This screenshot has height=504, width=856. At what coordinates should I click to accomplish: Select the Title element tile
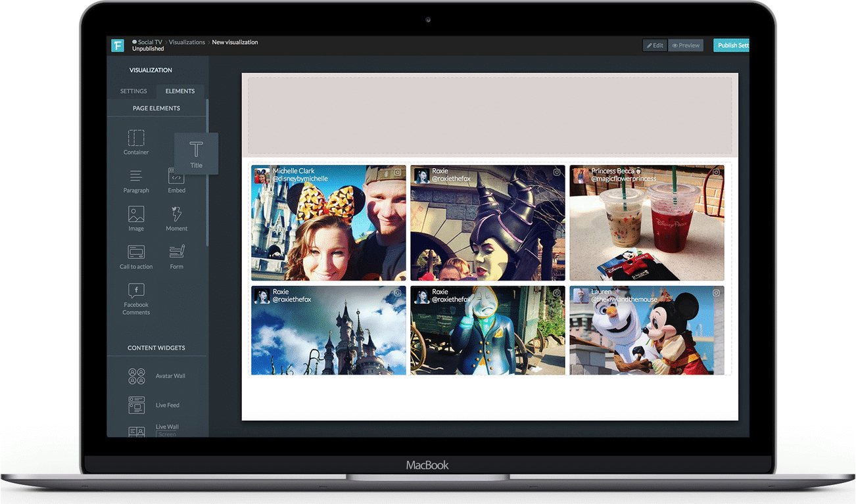tap(196, 153)
